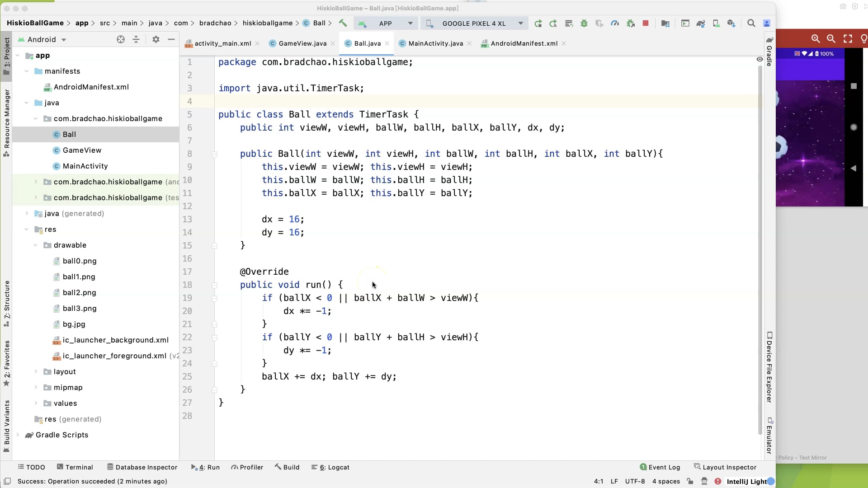Expand the layout folder
The height and width of the screenshot is (488, 868).
pyautogui.click(x=37, y=371)
